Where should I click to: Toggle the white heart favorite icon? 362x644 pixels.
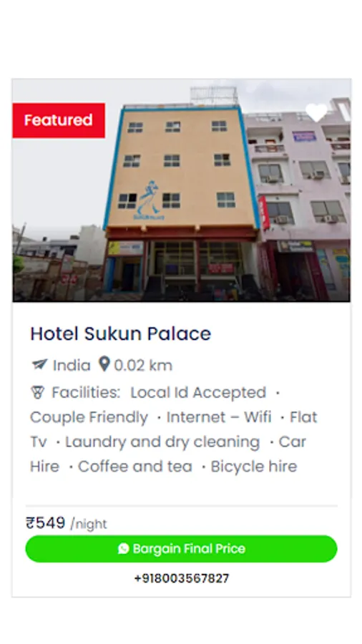(316, 112)
